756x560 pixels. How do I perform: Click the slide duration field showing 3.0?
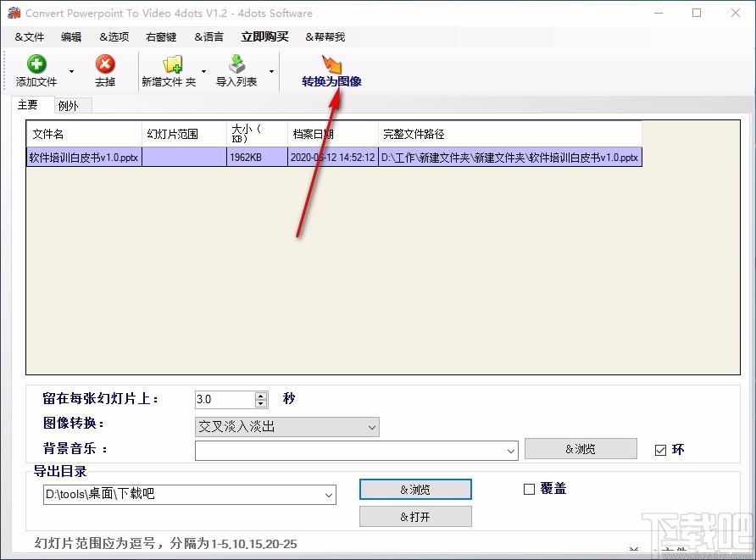(225, 400)
